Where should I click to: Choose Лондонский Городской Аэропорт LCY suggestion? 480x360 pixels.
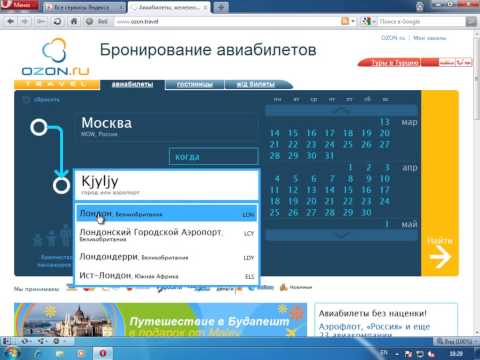point(167,234)
